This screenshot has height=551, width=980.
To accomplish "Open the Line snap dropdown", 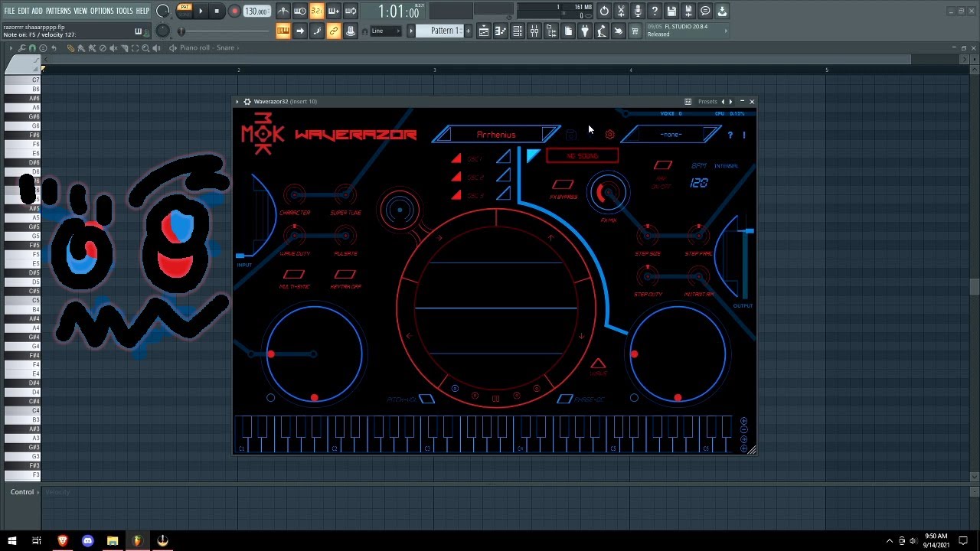I will 385,31.
